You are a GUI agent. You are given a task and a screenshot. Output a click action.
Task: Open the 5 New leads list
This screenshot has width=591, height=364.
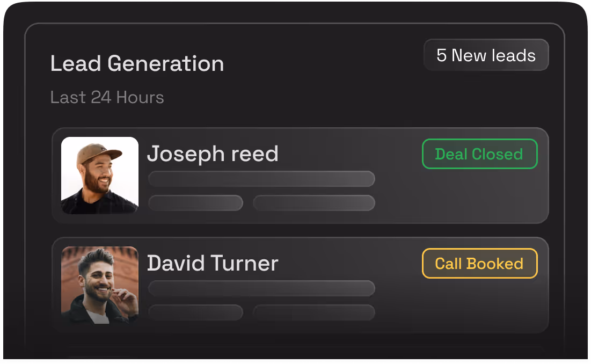click(486, 54)
